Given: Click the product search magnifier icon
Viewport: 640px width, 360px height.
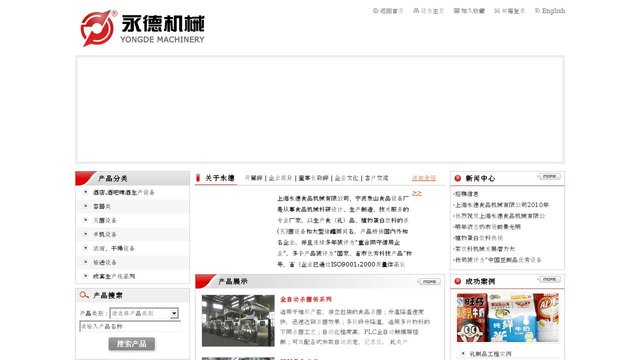Looking at the screenshot, I should [x=84, y=295].
